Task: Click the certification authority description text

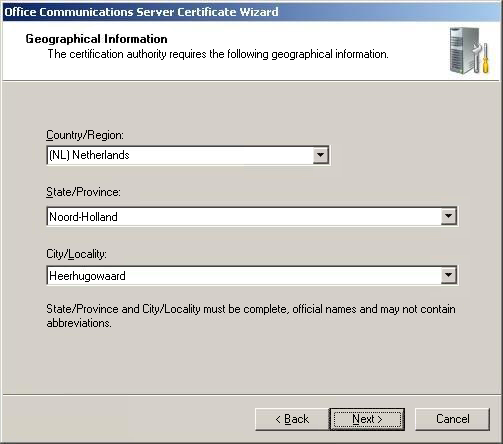Action: 218,54
